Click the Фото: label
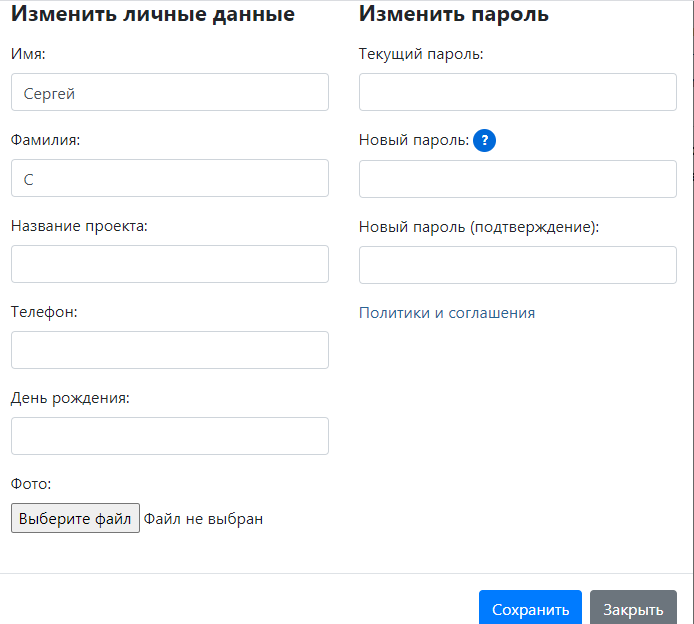Viewport: 694px width, 624px height. (x=31, y=484)
